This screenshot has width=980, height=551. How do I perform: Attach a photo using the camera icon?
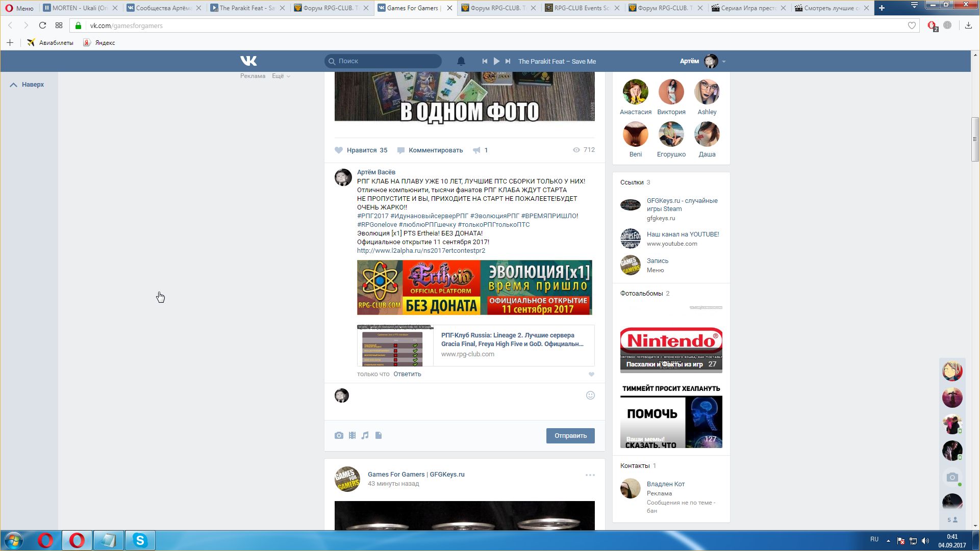(339, 435)
